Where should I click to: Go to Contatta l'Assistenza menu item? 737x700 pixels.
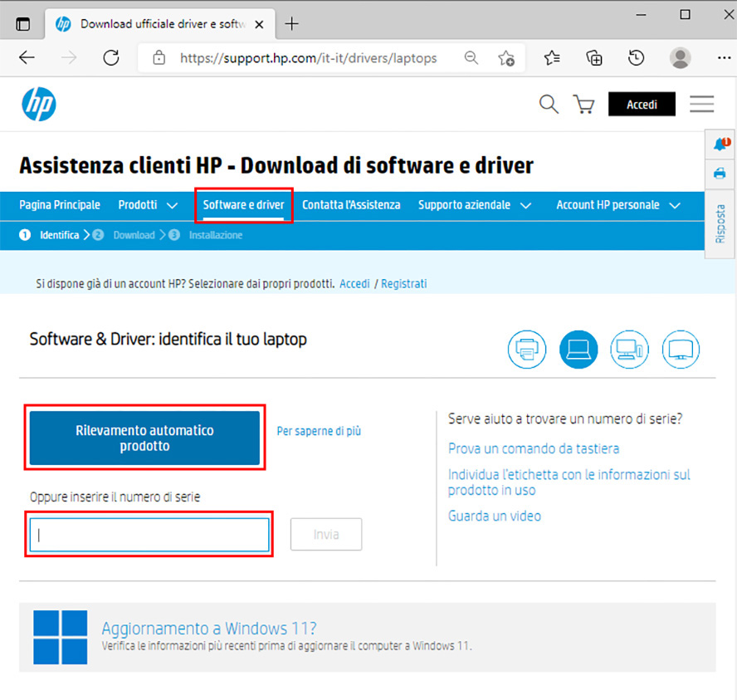[351, 205]
